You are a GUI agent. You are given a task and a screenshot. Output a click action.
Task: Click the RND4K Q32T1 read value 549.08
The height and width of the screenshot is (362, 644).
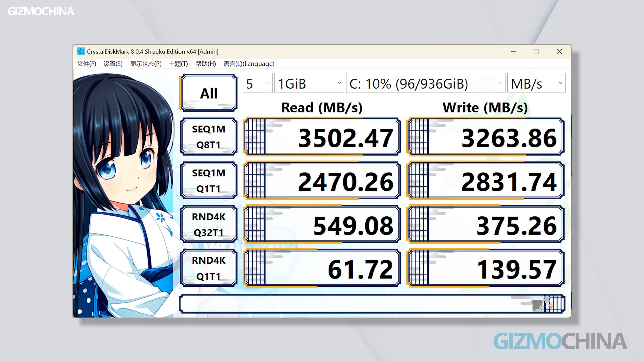pyautogui.click(x=322, y=224)
